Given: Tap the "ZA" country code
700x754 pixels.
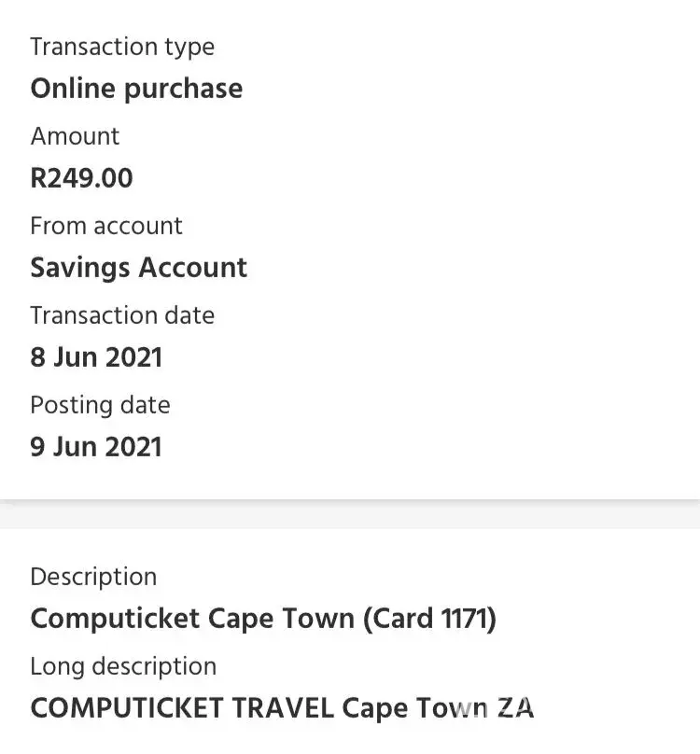Looking at the screenshot, I should [x=515, y=708].
